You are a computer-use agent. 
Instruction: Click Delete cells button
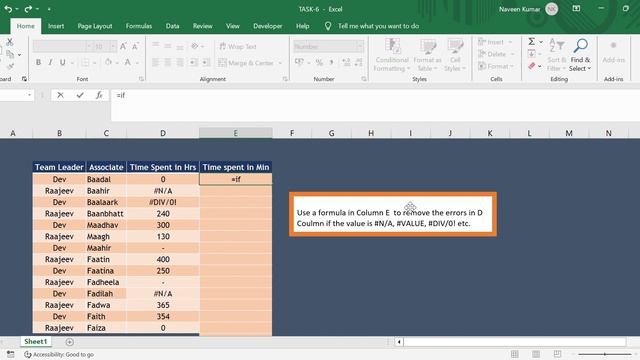pyautogui.click(x=496, y=54)
